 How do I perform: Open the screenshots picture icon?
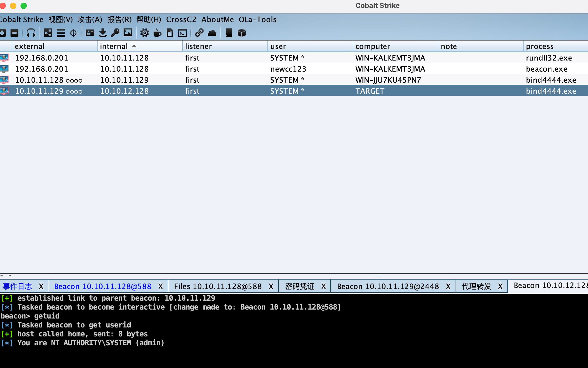tap(128, 33)
